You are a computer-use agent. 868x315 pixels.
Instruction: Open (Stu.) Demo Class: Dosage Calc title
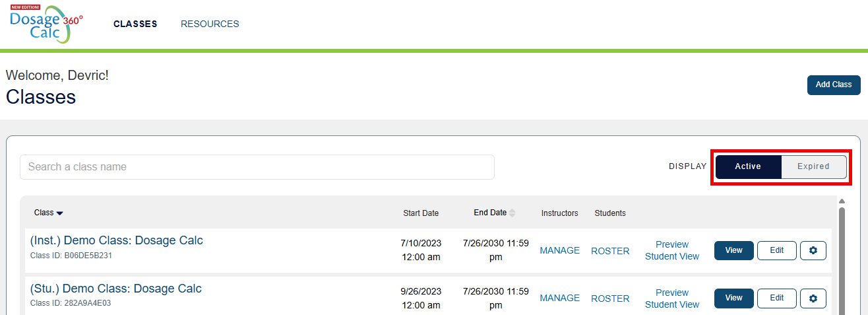click(x=116, y=289)
